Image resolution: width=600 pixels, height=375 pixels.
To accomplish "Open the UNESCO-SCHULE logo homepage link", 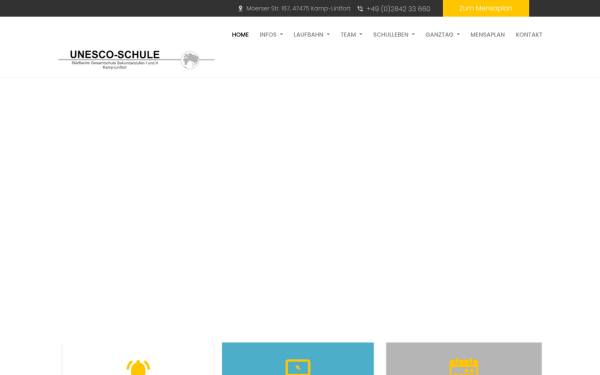I will [136, 60].
